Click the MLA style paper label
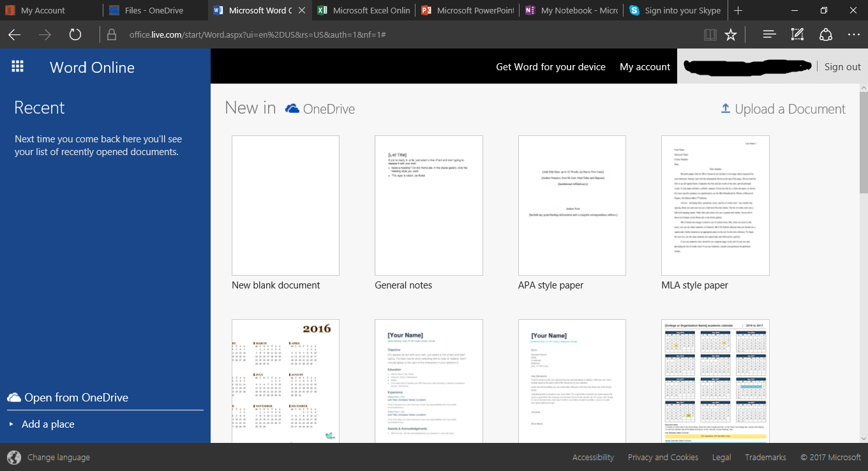Screen dimensions: 868x471 pos(694,285)
